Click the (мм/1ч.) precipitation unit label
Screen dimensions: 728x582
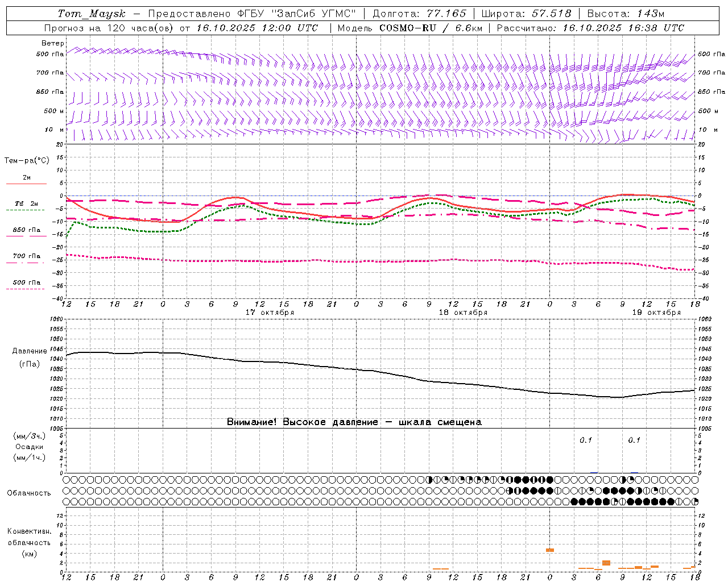30,458
